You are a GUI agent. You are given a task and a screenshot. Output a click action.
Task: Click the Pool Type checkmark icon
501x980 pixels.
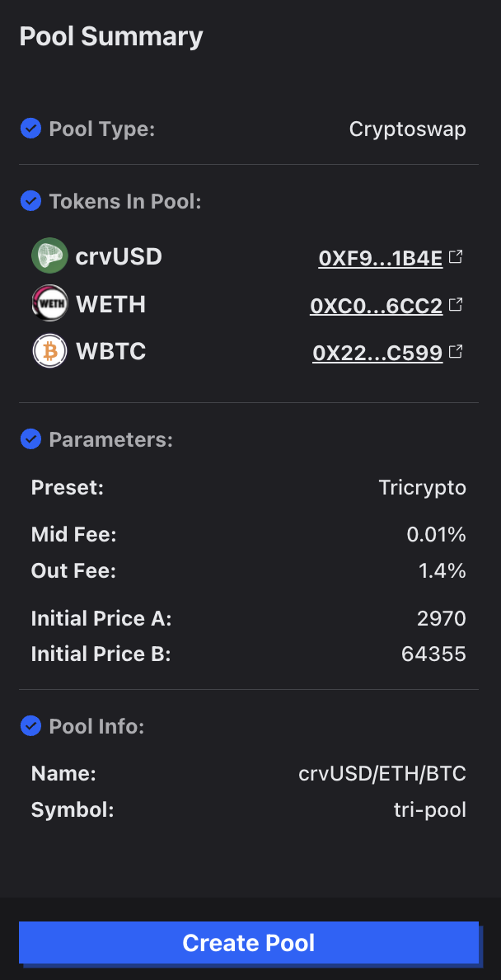point(30,129)
